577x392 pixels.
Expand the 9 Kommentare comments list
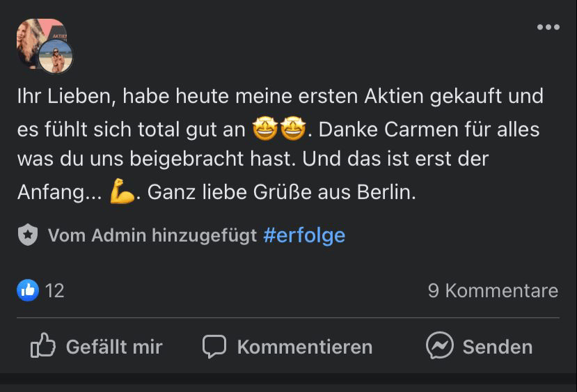(493, 290)
